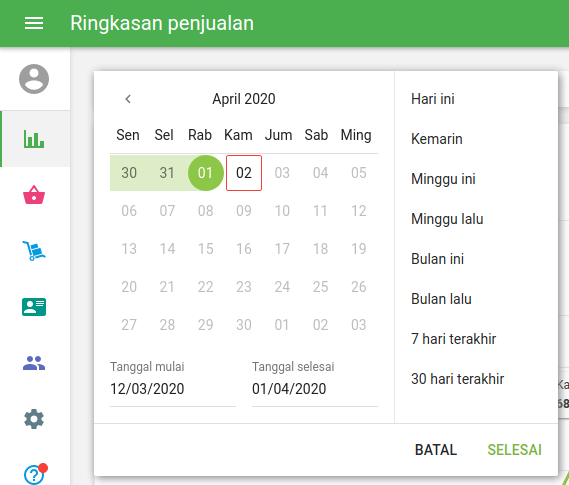Open the sales reports bar chart icon
This screenshot has height=485, width=569.
(x=34, y=139)
